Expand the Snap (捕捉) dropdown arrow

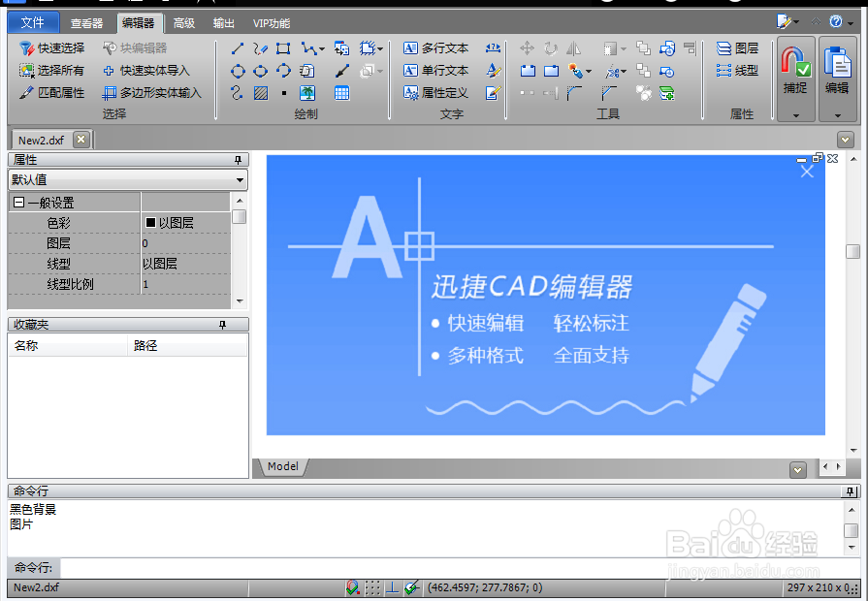click(x=795, y=115)
